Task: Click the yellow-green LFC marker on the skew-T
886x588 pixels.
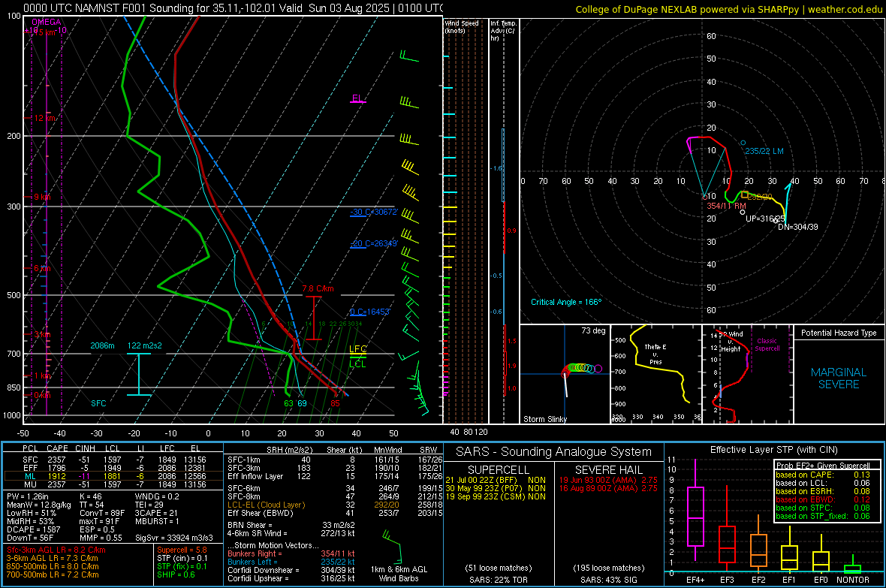Action: [357, 349]
